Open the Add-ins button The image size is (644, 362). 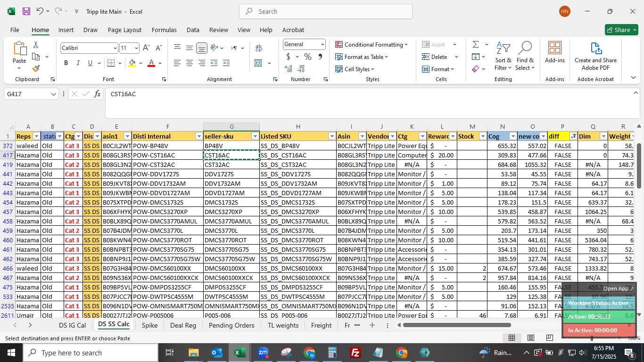555,52
